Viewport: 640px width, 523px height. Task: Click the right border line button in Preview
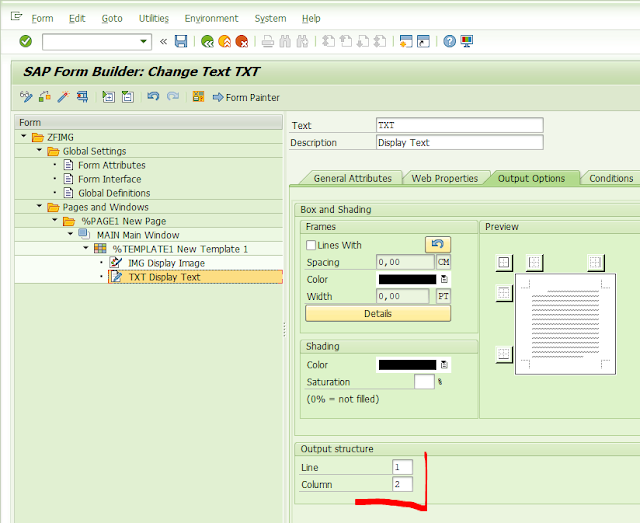pyautogui.click(x=596, y=263)
